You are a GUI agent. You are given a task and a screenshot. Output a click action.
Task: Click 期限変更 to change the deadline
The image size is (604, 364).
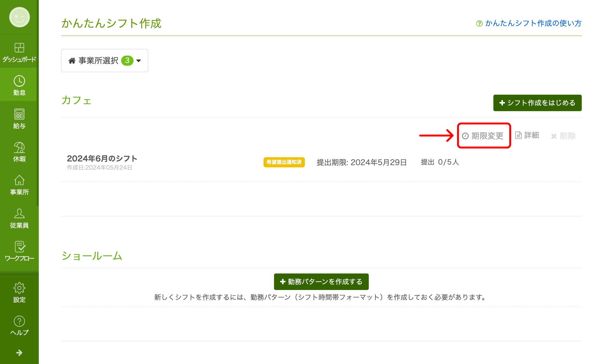coord(483,136)
